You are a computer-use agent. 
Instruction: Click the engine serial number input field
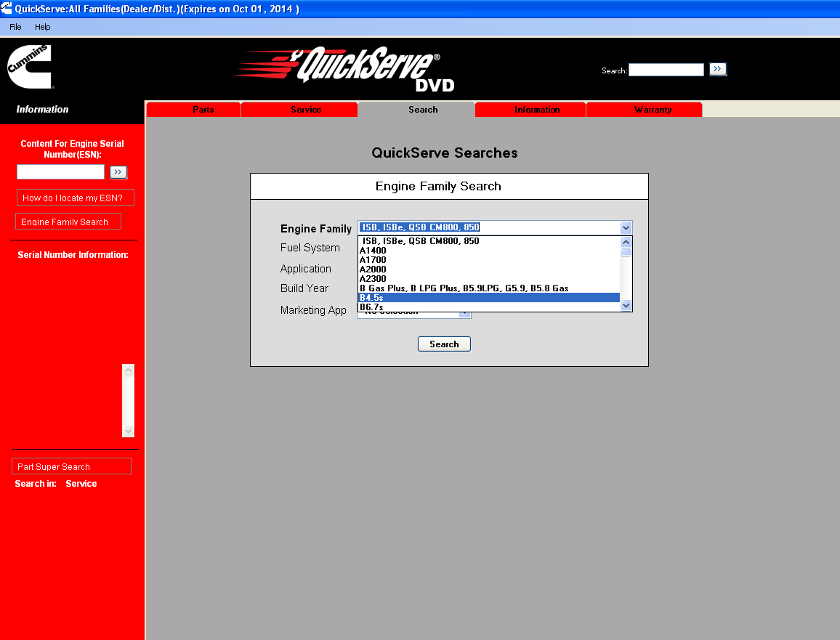coord(61,172)
